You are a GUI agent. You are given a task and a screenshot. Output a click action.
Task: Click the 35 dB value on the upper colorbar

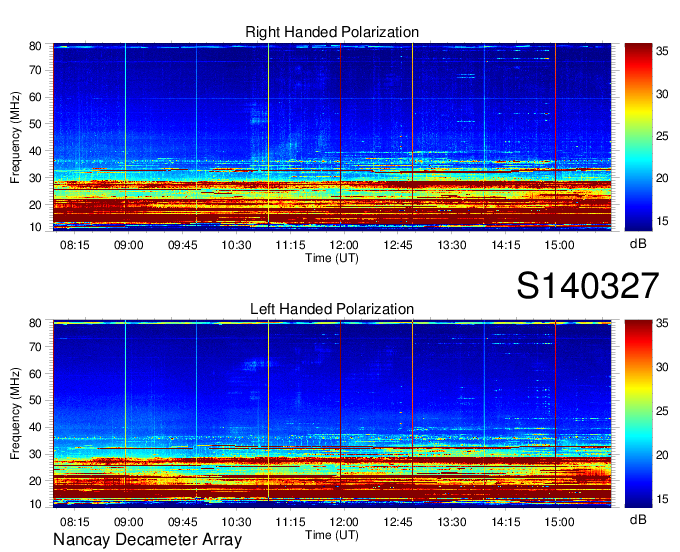coord(662,52)
